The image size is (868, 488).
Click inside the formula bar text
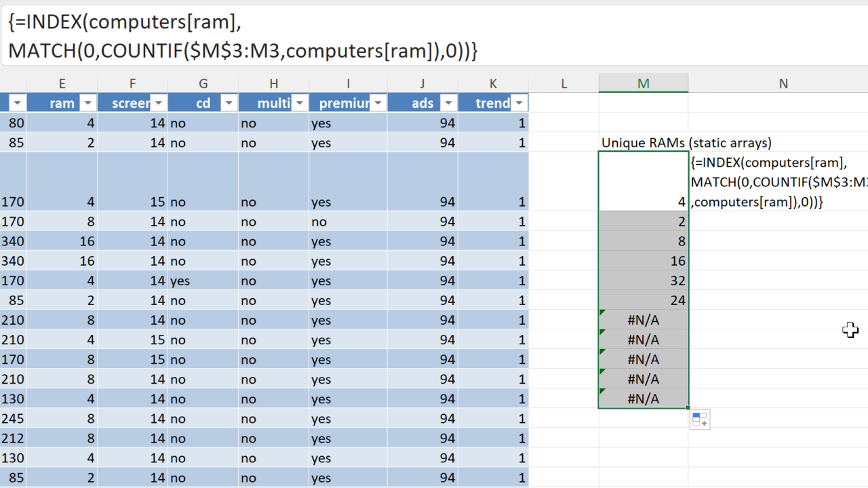(x=271, y=35)
